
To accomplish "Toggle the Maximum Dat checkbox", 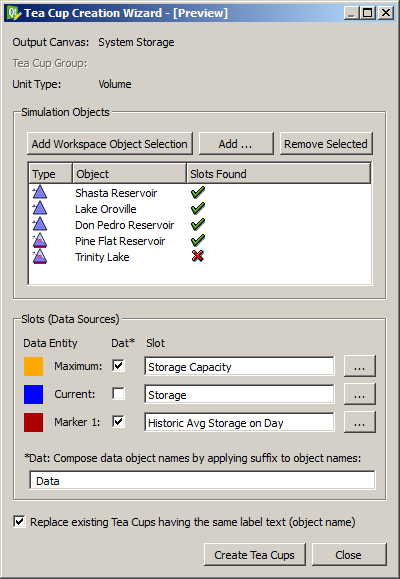I will pyautogui.click(x=118, y=366).
